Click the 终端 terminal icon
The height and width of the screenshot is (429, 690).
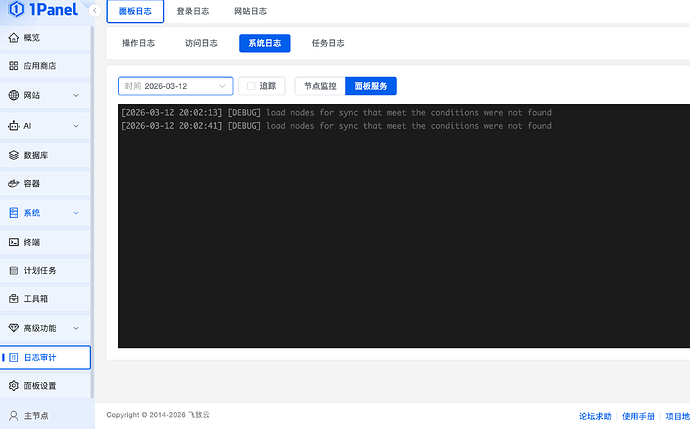click(x=13, y=242)
